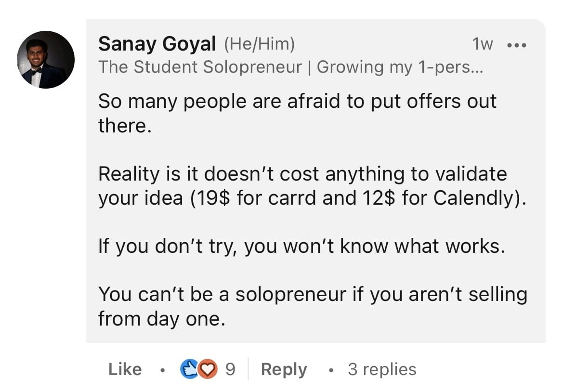
Task: Reply to Sanay Goyal's comment
Action: click(284, 370)
